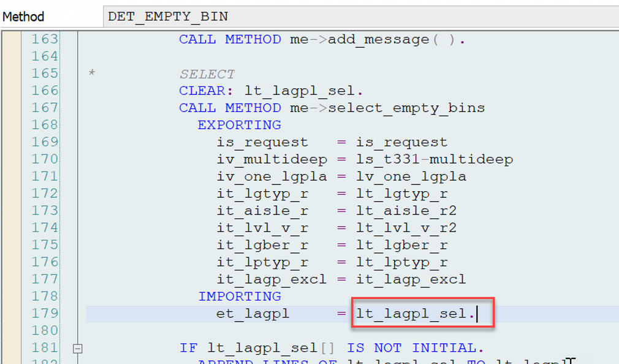
Task: Click 'it_lgtyp_r' parameter on line 172
Action: tap(262, 194)
